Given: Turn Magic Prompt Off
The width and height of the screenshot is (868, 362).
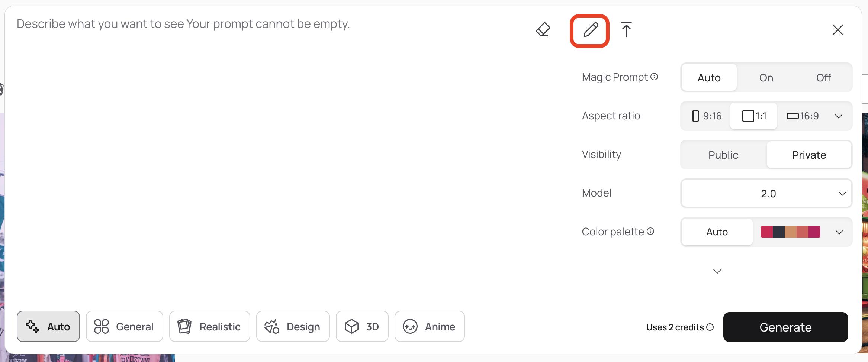Looking at the screenshot, I should point(823,78).
